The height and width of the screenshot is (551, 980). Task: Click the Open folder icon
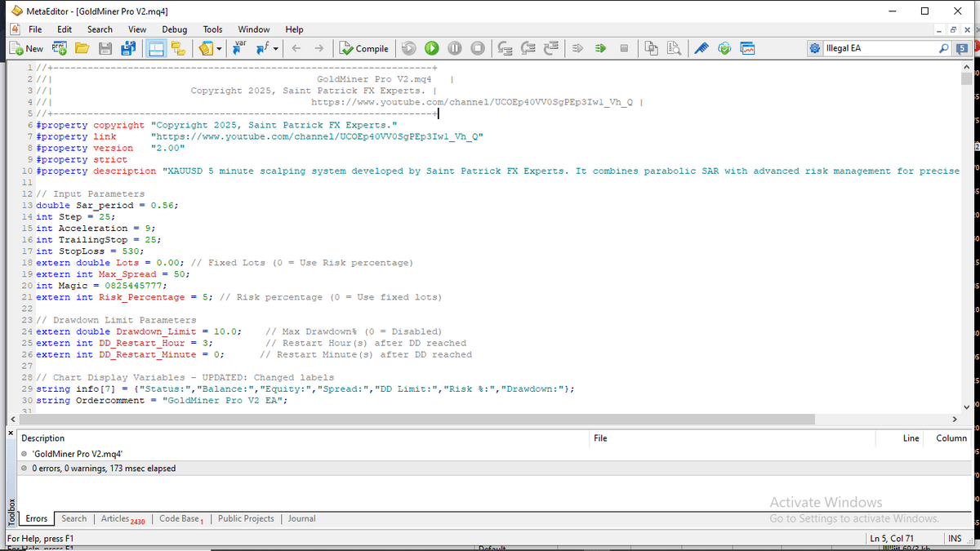click(82, 48)
